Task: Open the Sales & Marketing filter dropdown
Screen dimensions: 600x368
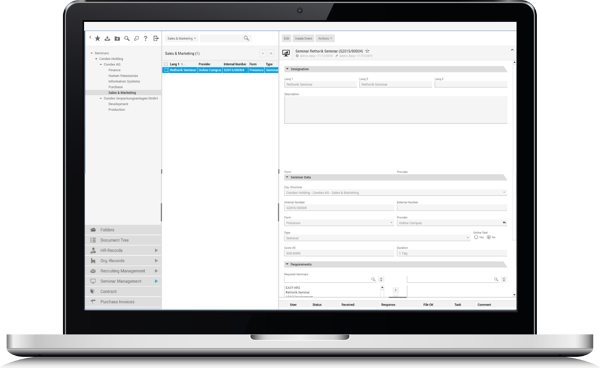Action: pyautogui.click(x=181, y=38)
